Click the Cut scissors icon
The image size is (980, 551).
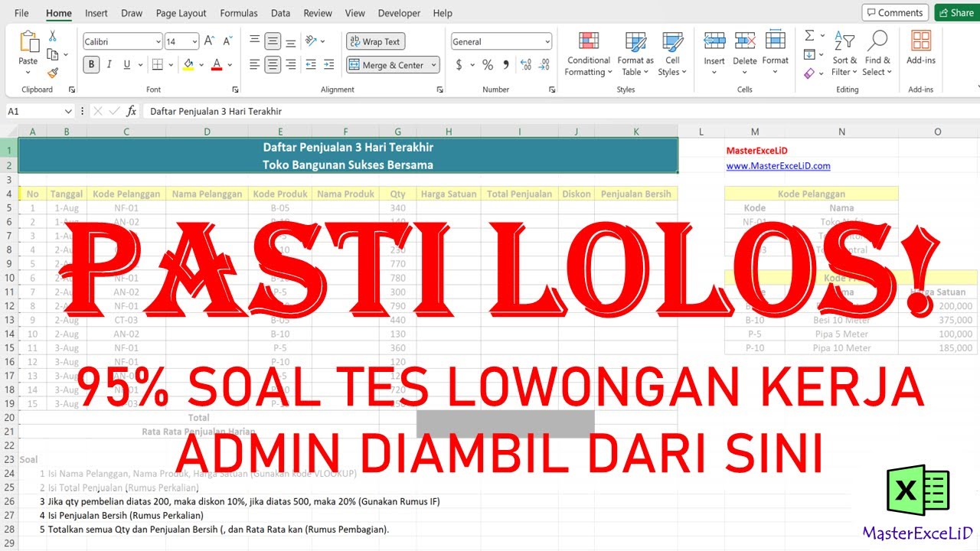(x=53, y=36)
